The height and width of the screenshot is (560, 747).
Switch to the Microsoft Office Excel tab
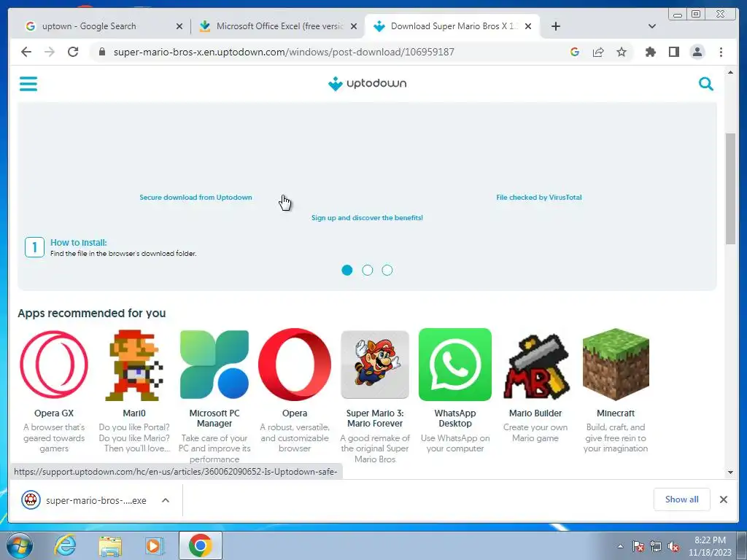(279, 26)
